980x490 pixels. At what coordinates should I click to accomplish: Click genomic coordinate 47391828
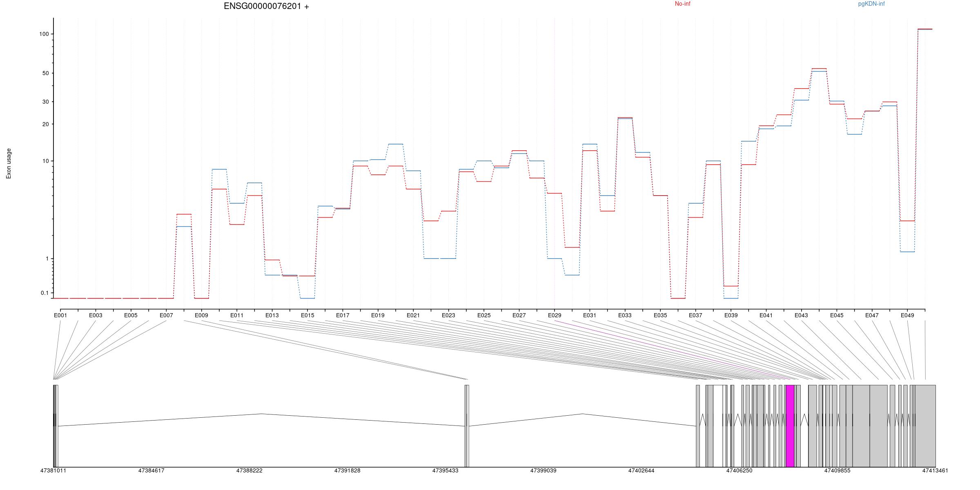(347, 471)
